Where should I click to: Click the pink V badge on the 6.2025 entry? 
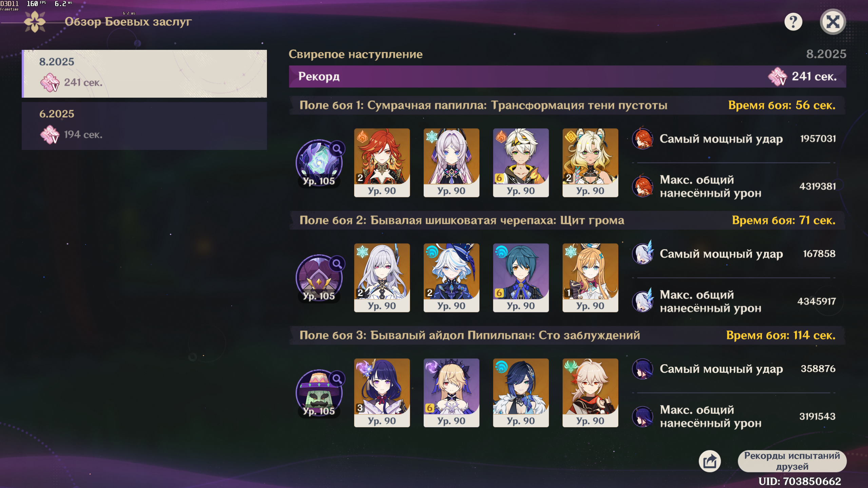point(50,135)
